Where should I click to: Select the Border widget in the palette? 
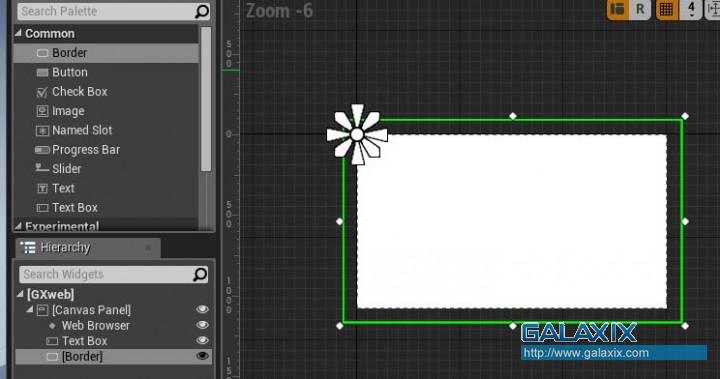107,53
